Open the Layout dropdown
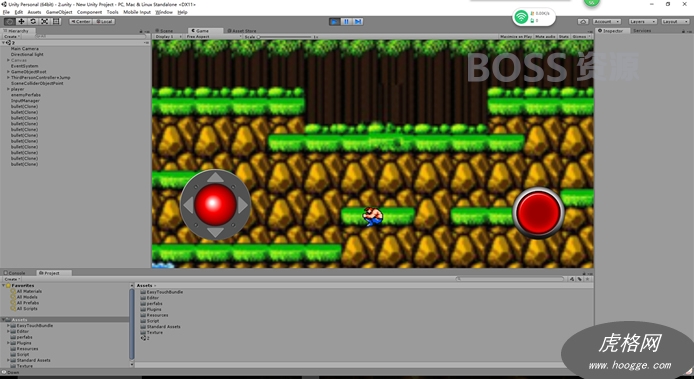The height and width of the screenshot is (379, 694). [x=675, y=21]
